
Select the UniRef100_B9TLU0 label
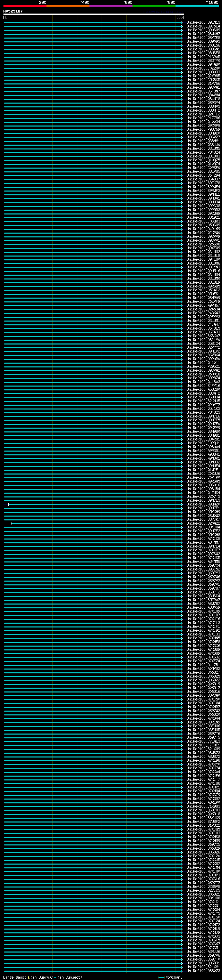pyautogui.click(x=203, y=260)
